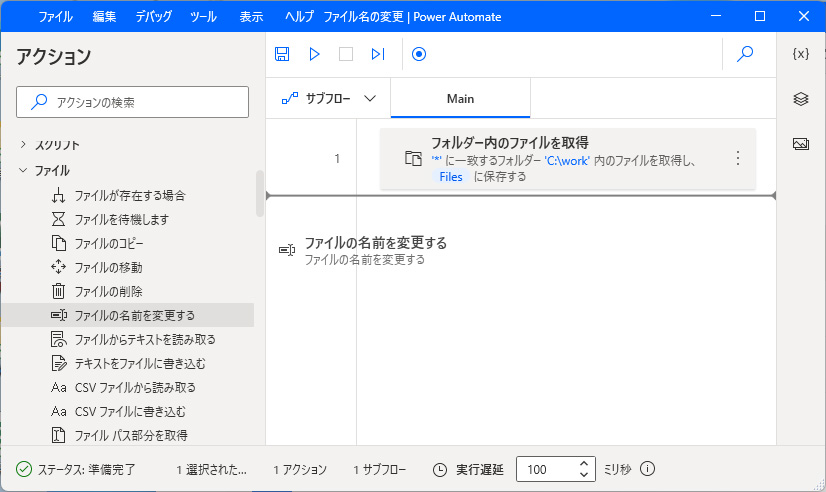Image resolution: width=826 pixels, height=492 pixels.
Task: Select the フォルダー内のファイルを取得 step
Action: (x=568, y=159)
